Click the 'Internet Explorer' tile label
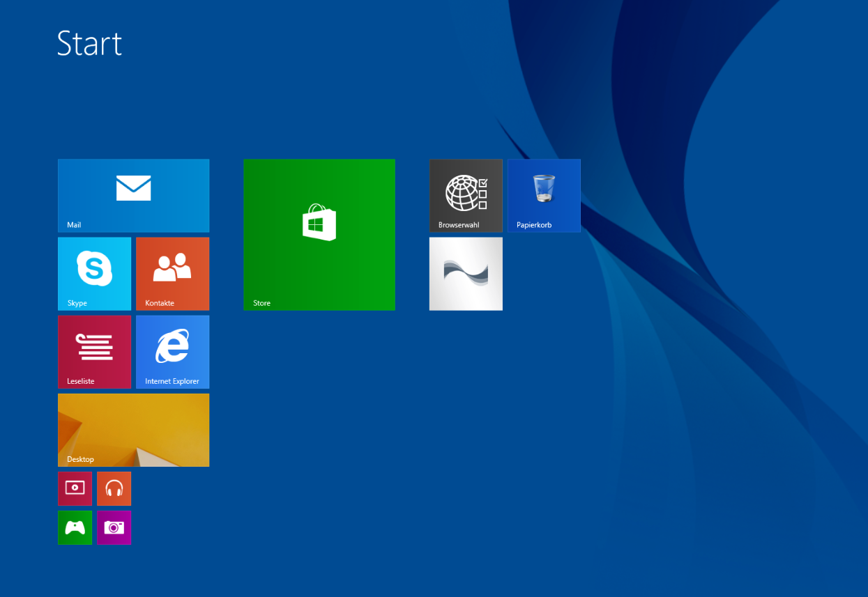This screenshot has width=868, height=597. coord(172,381)
